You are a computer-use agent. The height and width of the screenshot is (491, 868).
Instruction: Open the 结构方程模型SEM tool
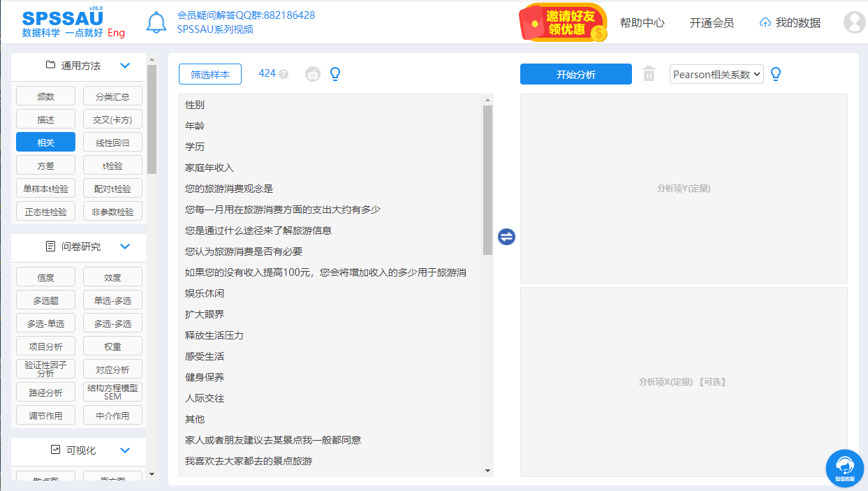pos(112,392)
